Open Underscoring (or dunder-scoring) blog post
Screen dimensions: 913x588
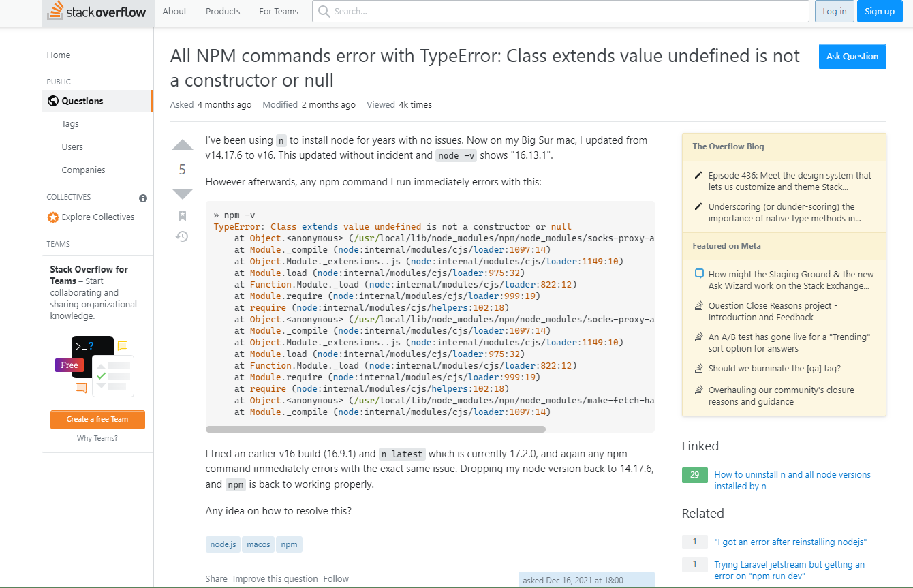tap(784, 213)
